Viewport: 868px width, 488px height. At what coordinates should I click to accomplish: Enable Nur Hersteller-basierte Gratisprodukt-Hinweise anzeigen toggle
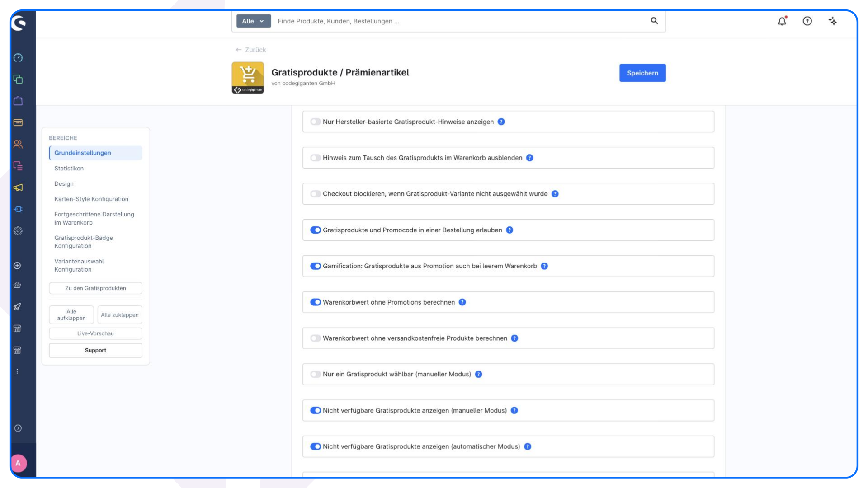pyautogui.click(x=316, y=122)
